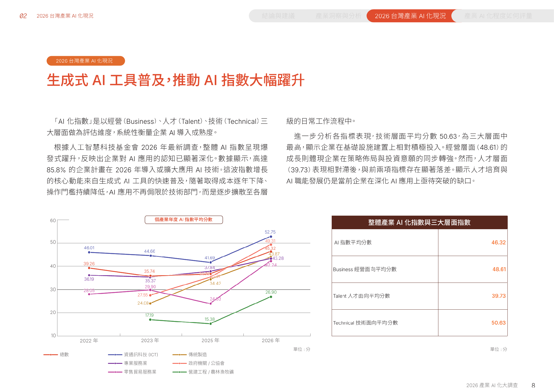Click the 26.90 data label
The height and width of the screenshot is (392, 554).
click(271, 292)
